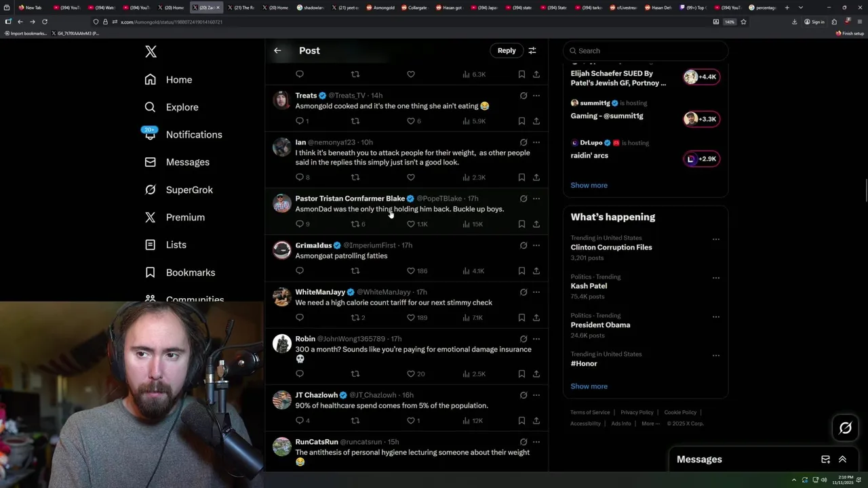Open Bookmarks in the sidebar

point(180,272)
